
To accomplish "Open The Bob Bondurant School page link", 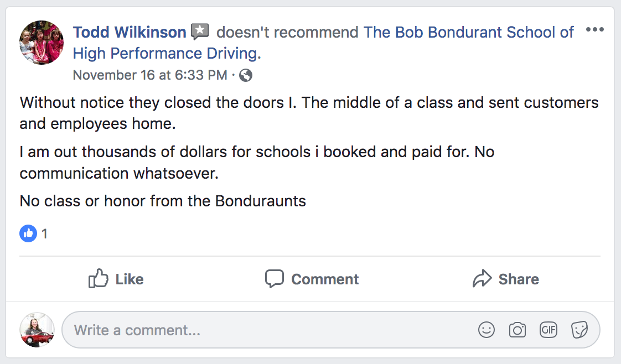I will [469, 32].
